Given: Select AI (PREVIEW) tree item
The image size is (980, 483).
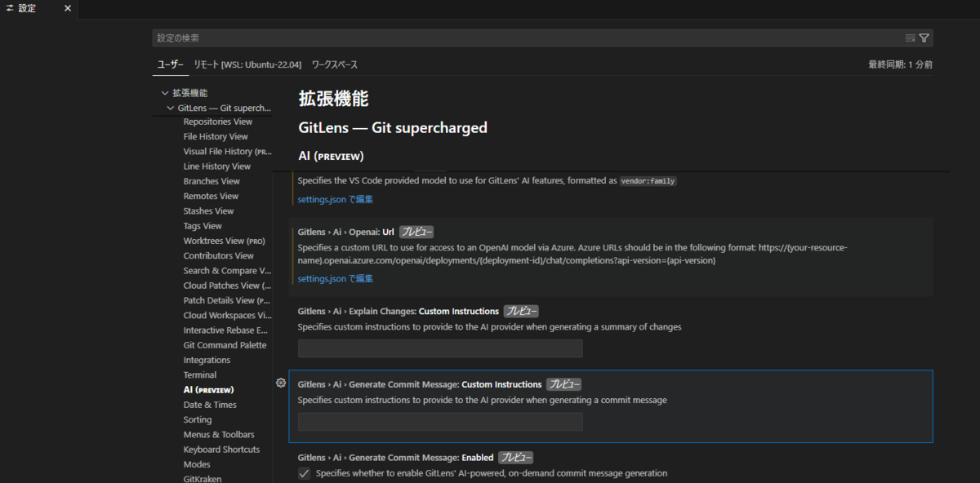Looking at the screenshot, I should point(208,390).
